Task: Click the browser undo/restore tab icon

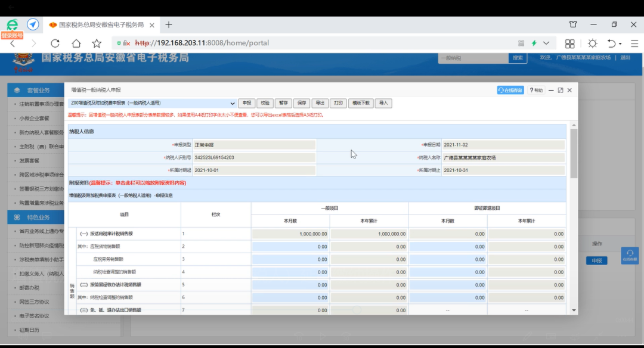Action: [x=612, y=43]
